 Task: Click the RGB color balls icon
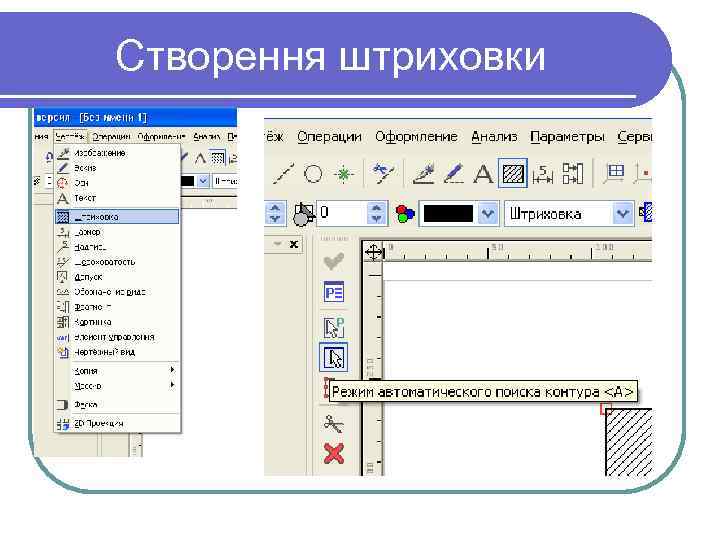(x=405, y=214)
